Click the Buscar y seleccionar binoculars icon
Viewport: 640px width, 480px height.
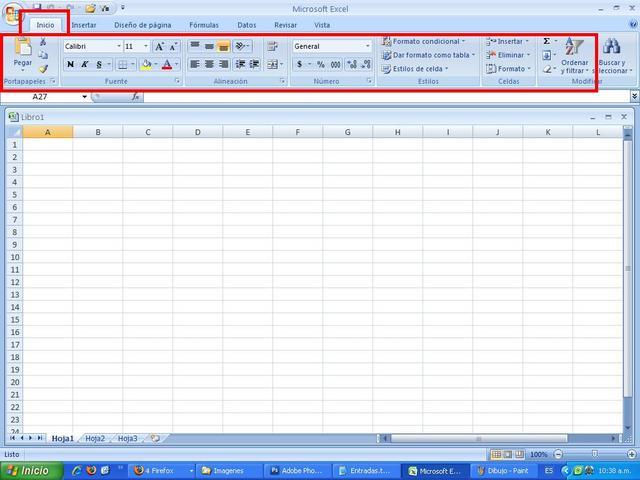(612, 47)
